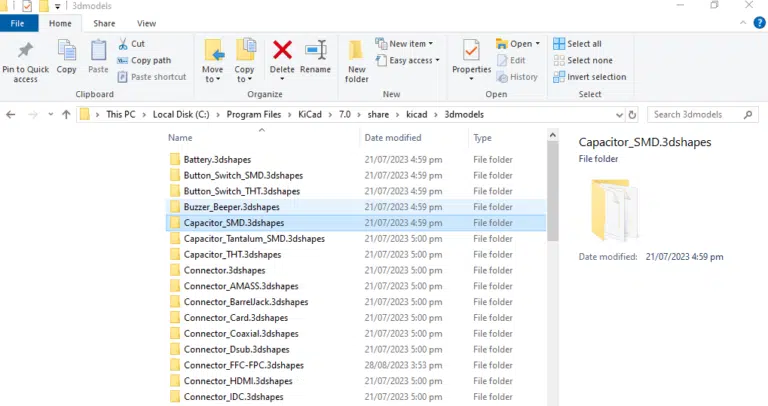The width and height of the screenshot is (768, 406).
Task: Select Connector_Dsub.3dshapes folder
Action: [x=356, y=349]
